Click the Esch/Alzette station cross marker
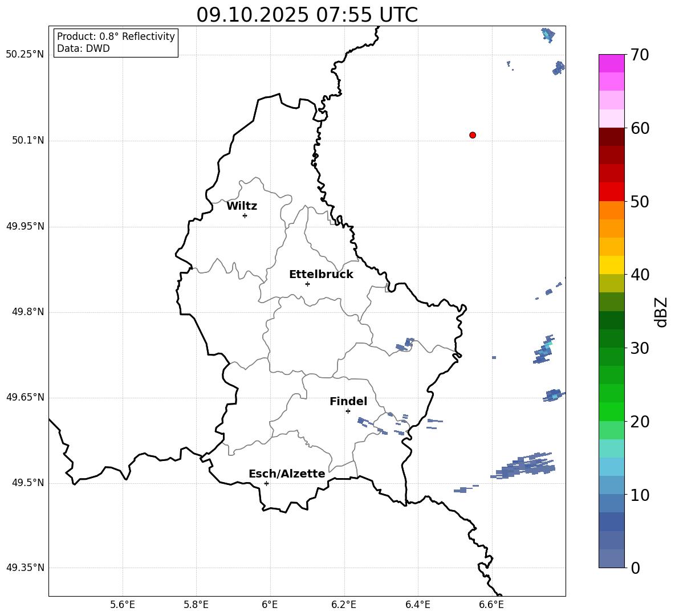Screen dimensions: 675x616 click(266, 483)
